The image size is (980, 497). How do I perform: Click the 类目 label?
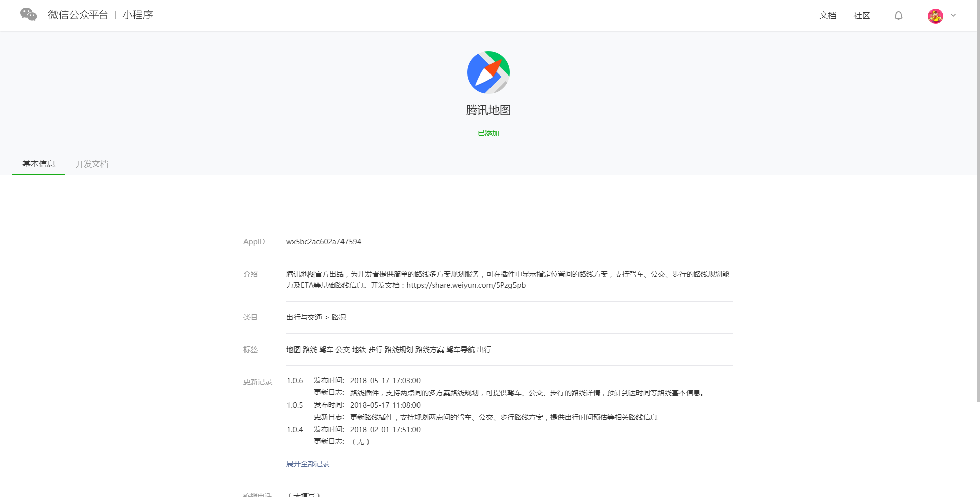[x=250, y=317]
